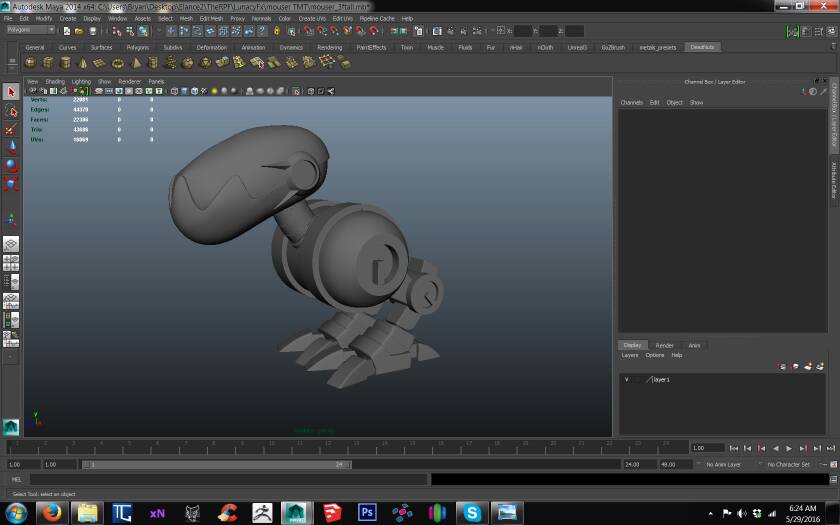This screenshot has height=525, width=840.
Task: Activate the Lasso select tool
Action: 11,111
